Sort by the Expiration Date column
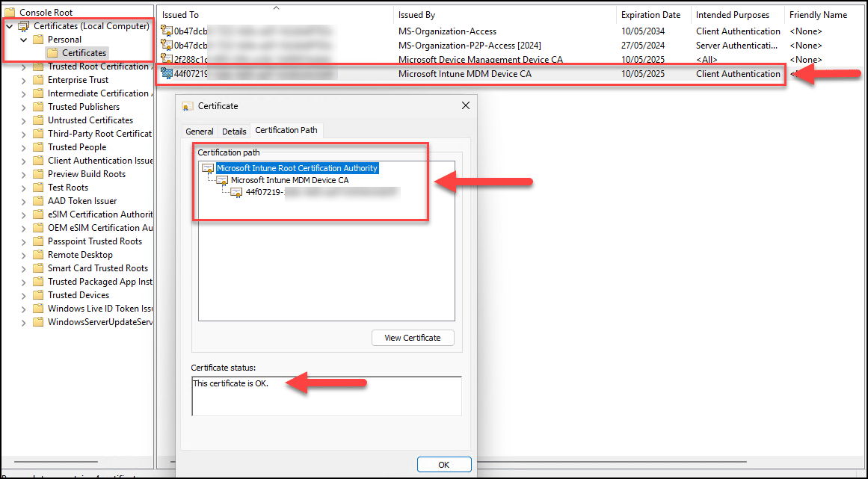Viewport: 868px width, 479px height. click(x=654, y=15)
